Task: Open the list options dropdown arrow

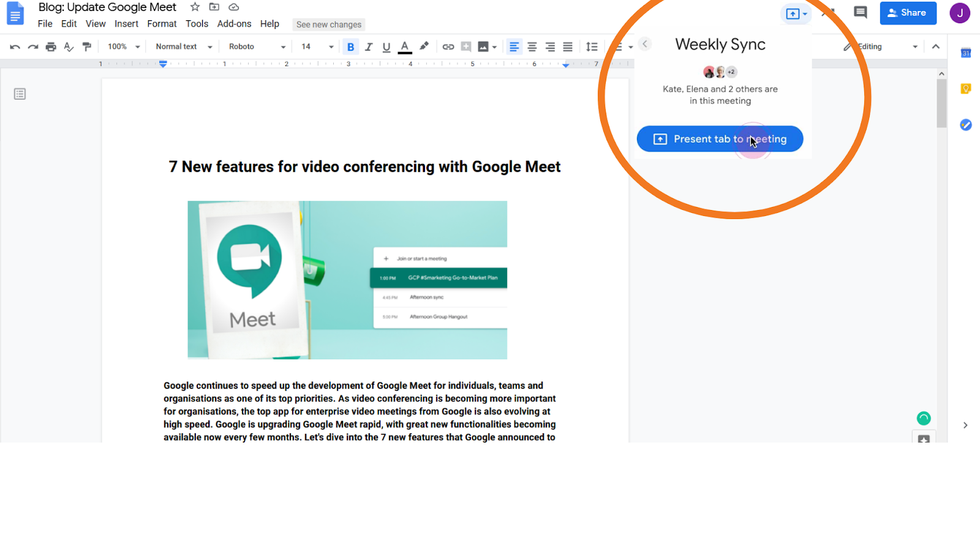Action: (630, 47)
